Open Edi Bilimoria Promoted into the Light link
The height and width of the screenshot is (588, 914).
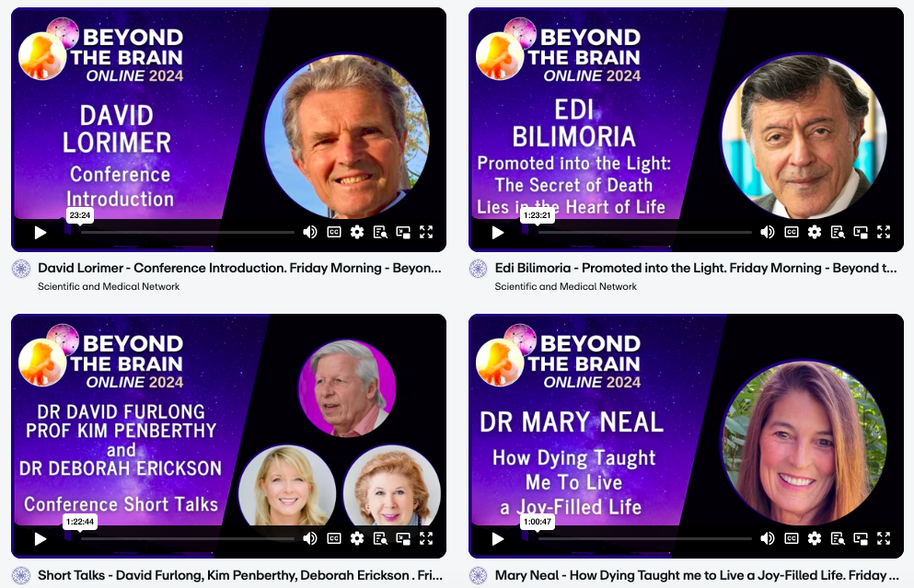click(696, 268)
